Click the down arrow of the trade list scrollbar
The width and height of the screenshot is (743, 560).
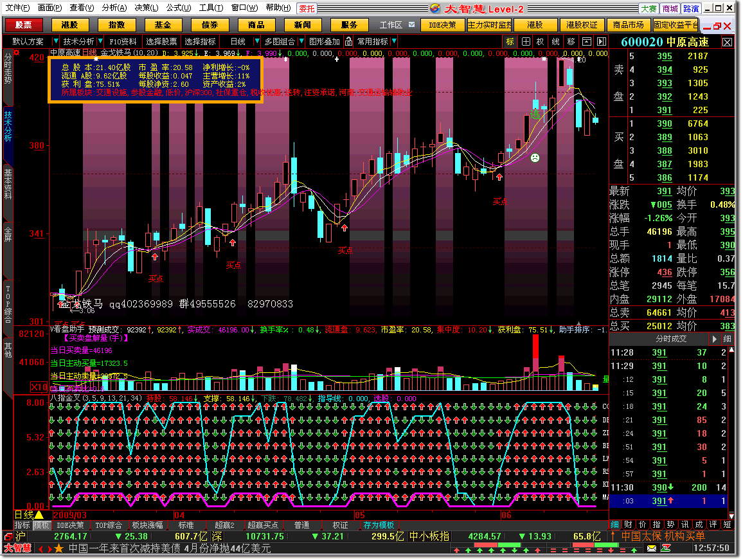click(731, 515)
